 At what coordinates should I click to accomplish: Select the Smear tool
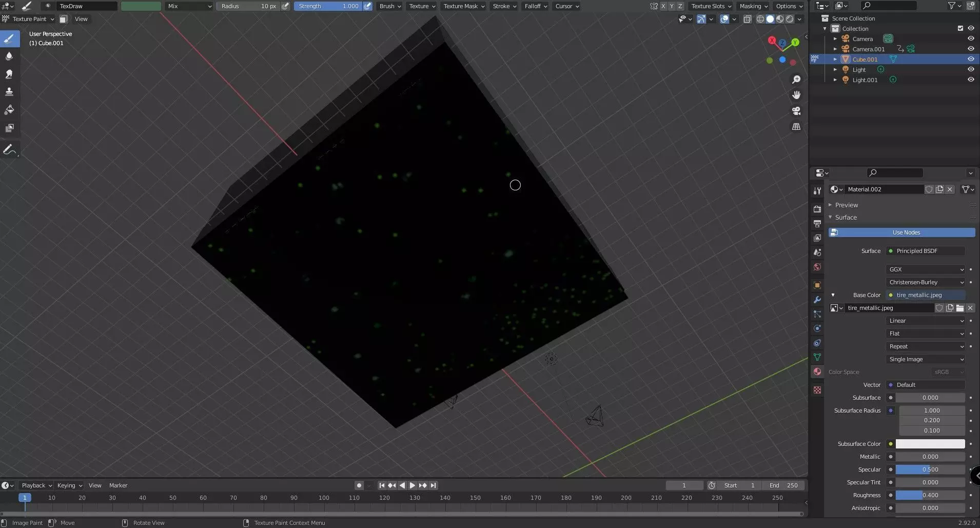coord(9,74)
